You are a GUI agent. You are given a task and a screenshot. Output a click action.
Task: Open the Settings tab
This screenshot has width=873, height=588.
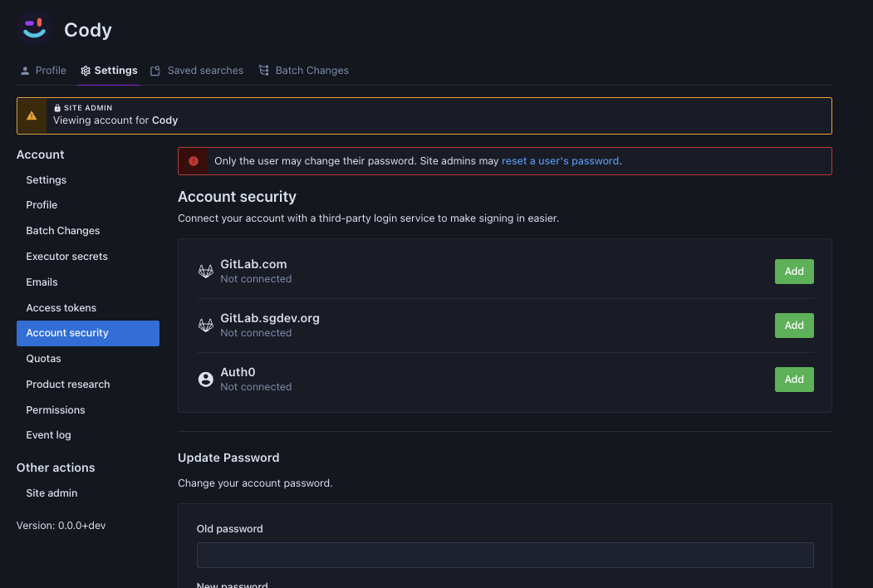point(109,71)
